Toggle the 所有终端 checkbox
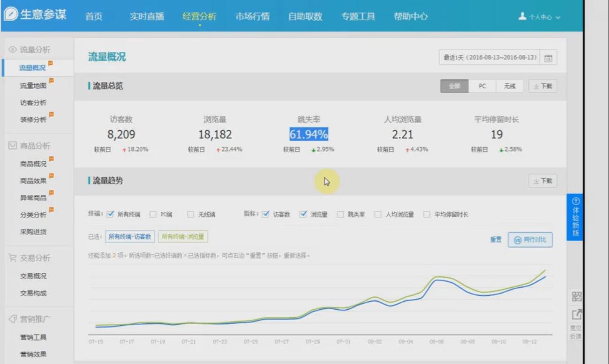This screenshot has width=609, height=364. pos(111,214)
